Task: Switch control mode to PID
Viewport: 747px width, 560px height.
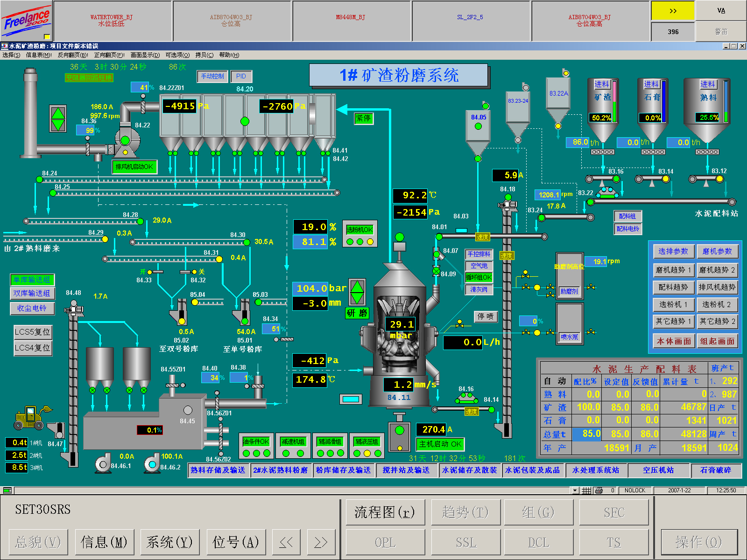Action: [241, 77]
